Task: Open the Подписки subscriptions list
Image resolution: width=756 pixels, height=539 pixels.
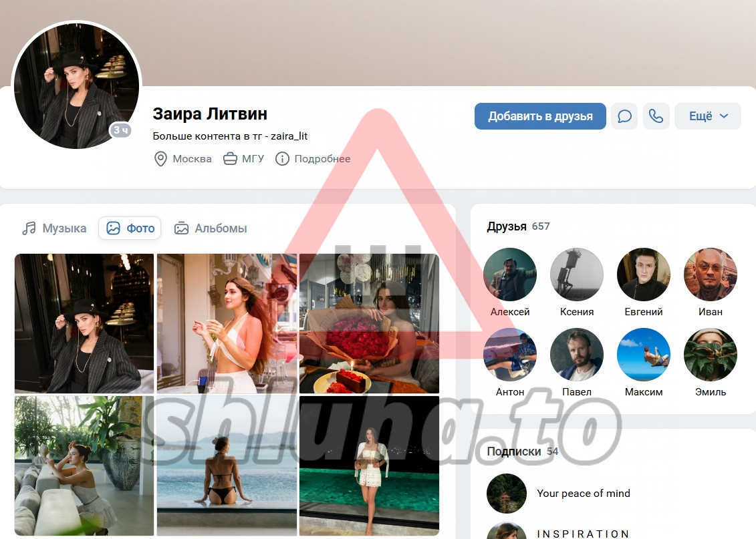Action: tap(522, 452)
